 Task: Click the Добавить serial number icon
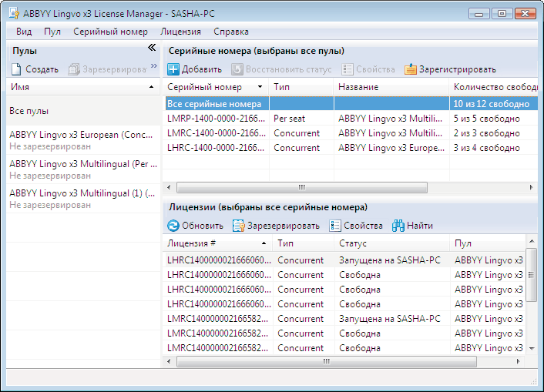point(173,69)
